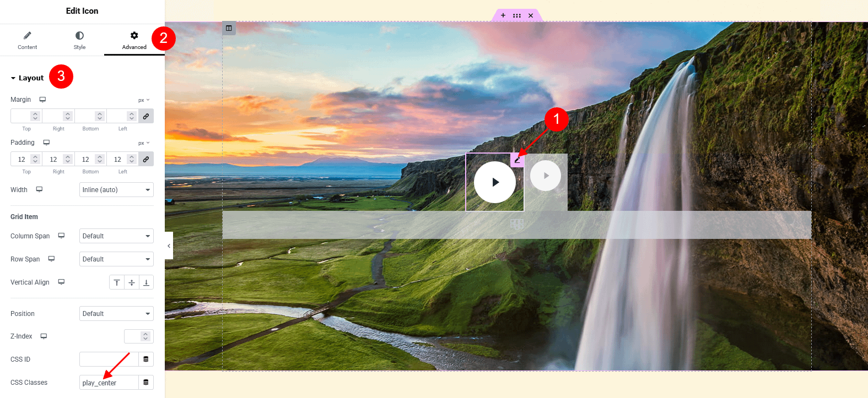Click the Vertical Align responsive device icon
The image size is (868, 398).
pos(61,282)
